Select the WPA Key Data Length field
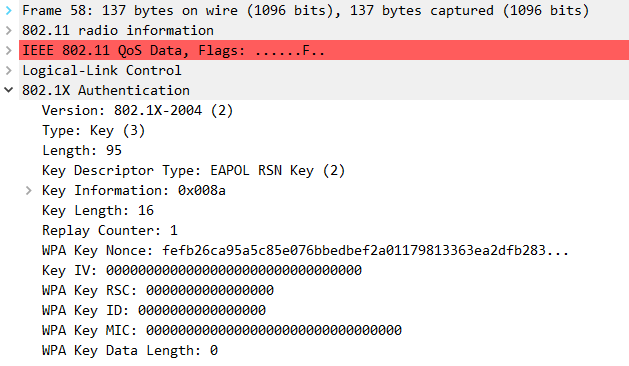The height and width of the screenshot is (366, 629). 130,351
